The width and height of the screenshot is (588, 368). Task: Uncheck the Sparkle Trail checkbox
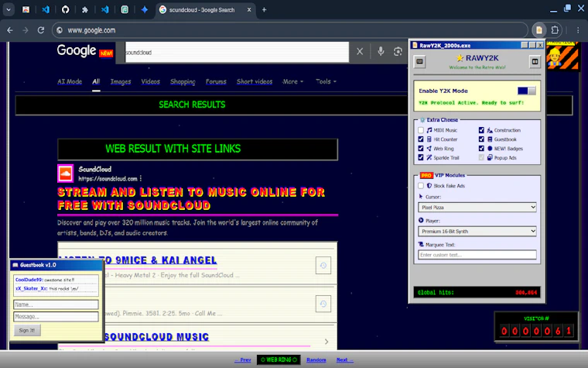click(421, 157)
